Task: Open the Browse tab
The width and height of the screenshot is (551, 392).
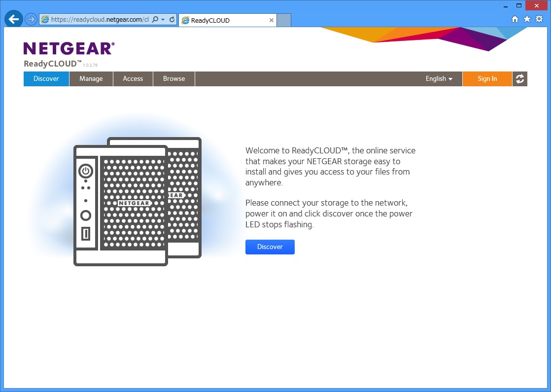Action: 174,79
